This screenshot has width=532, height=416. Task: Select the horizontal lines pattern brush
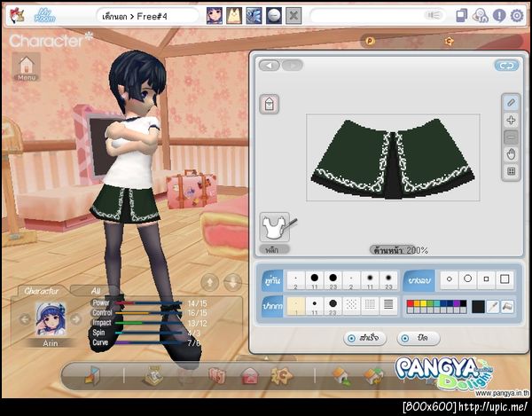point(388,306)
